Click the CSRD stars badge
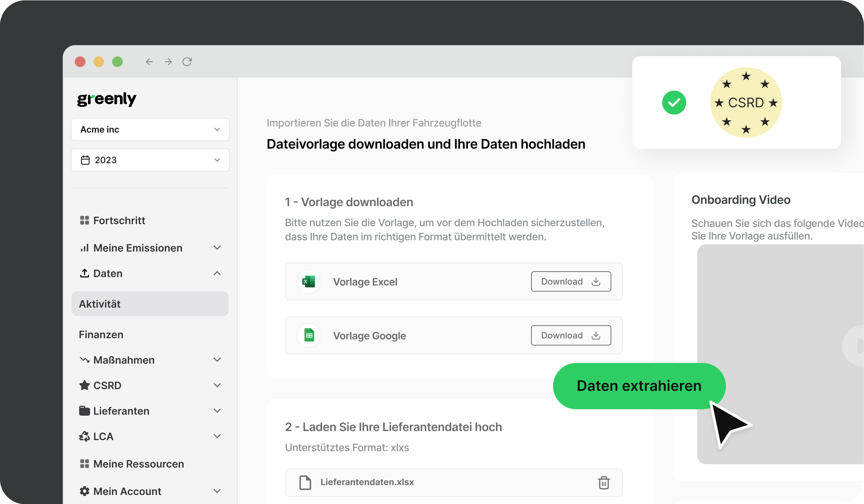 [x=746, y=103]
